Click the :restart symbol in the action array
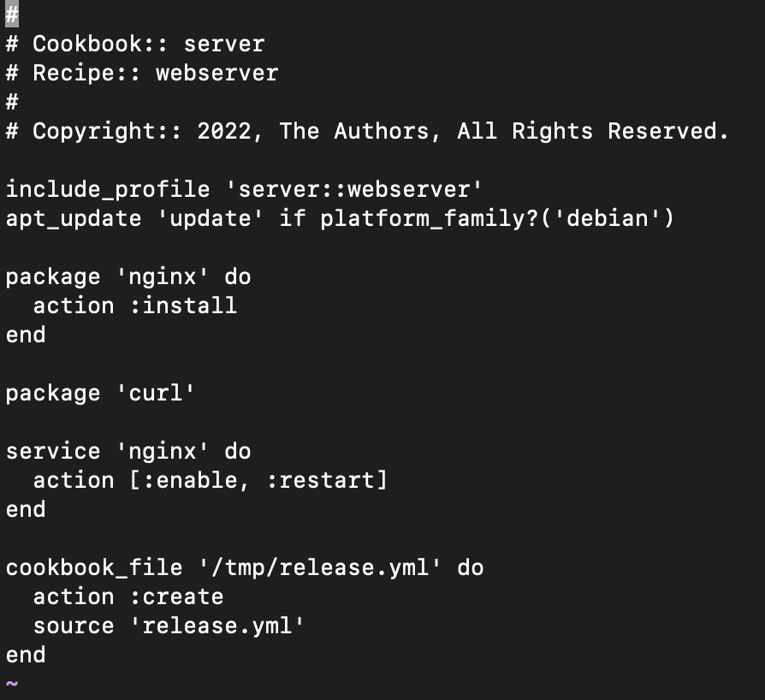 click(x=320, y=480)
